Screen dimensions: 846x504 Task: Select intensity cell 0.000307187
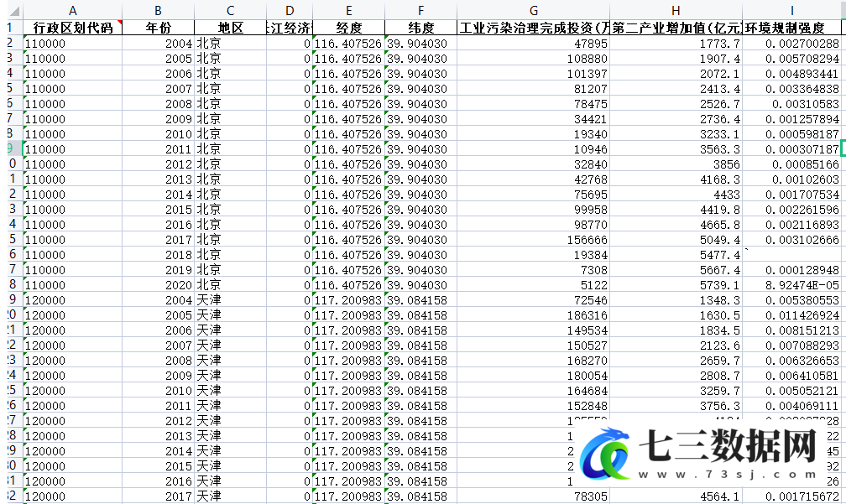792,149
